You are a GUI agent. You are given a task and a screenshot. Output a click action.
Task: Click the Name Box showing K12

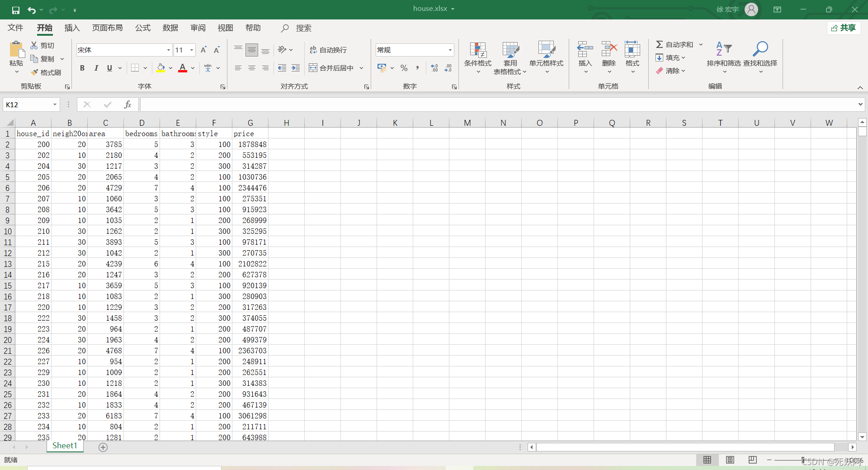pos(31,104)
